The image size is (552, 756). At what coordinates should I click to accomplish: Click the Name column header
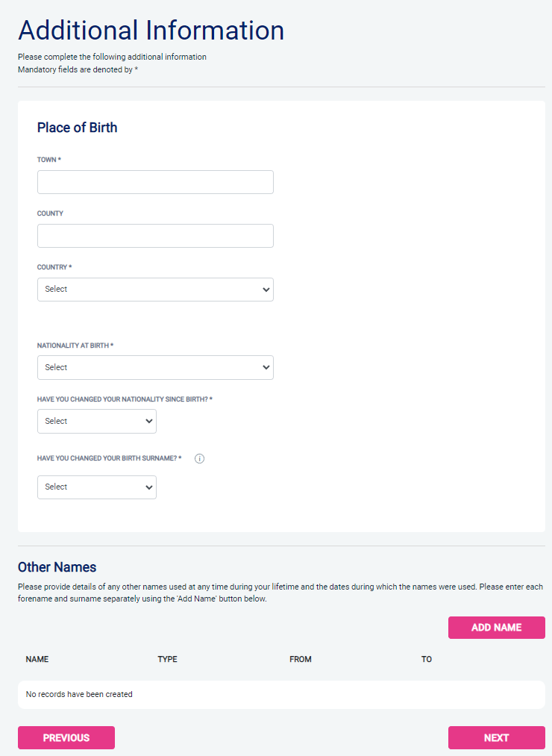click(37, 660)
